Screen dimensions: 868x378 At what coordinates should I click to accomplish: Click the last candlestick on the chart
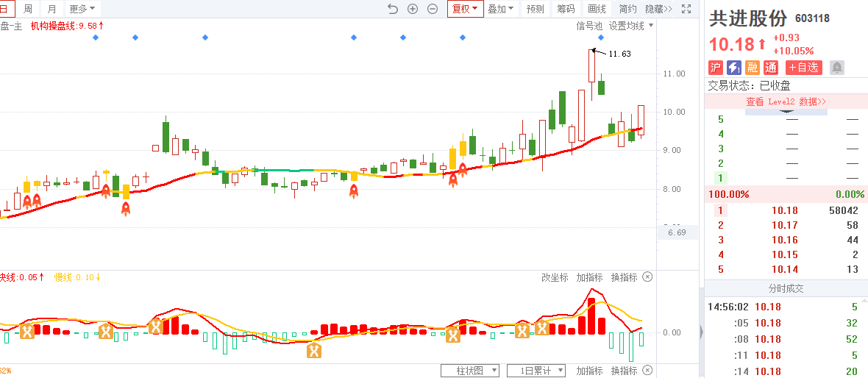pos(641,121)
